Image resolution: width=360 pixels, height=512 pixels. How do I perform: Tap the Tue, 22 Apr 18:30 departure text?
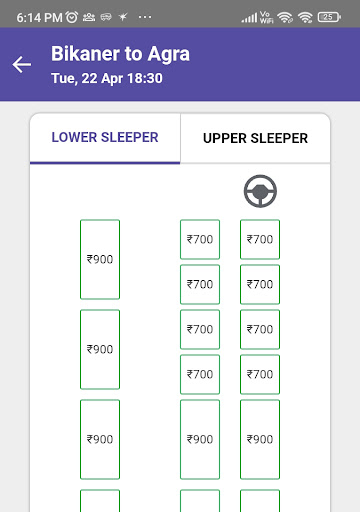point(107,79)
